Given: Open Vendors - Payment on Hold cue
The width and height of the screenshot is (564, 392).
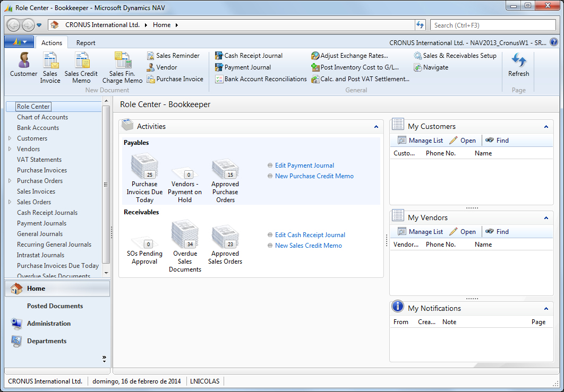Looking at the screenshot, I should (184, 185).
